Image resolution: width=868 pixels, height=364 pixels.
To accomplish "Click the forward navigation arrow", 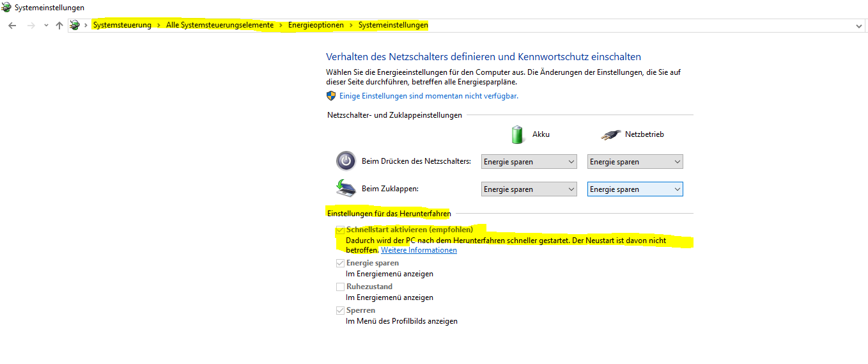I will (x=31, y=26).
